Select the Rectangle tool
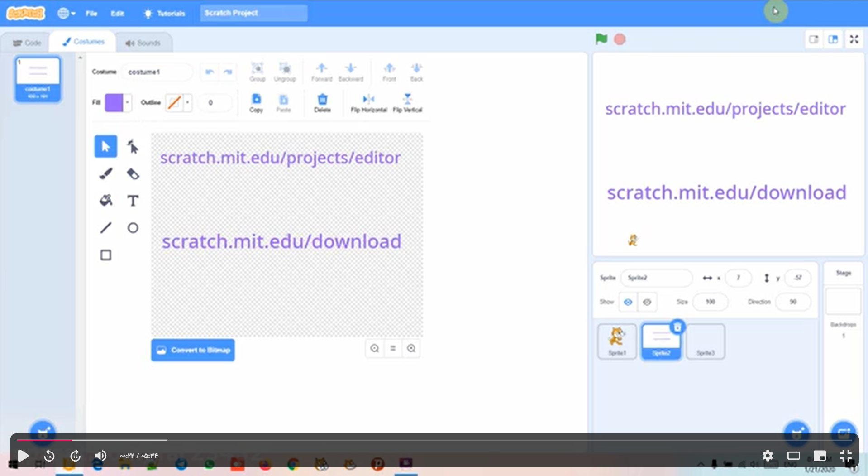 (105, 255)
